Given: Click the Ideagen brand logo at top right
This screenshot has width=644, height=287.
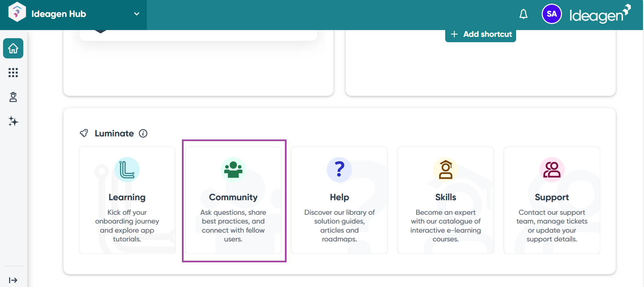Looking at the screenshot, I should [600, 14].
